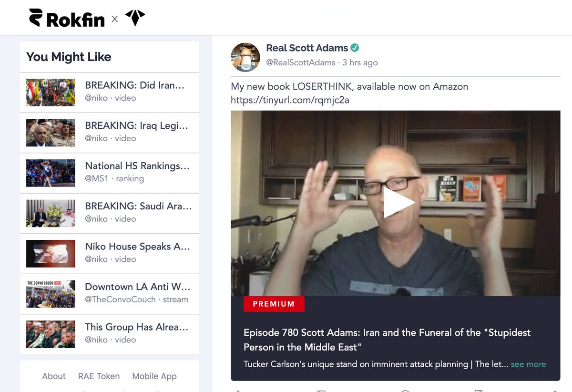Open the Downtown LA Anti W... stream thumbnail
572x392 pixels.
[51, 294]
